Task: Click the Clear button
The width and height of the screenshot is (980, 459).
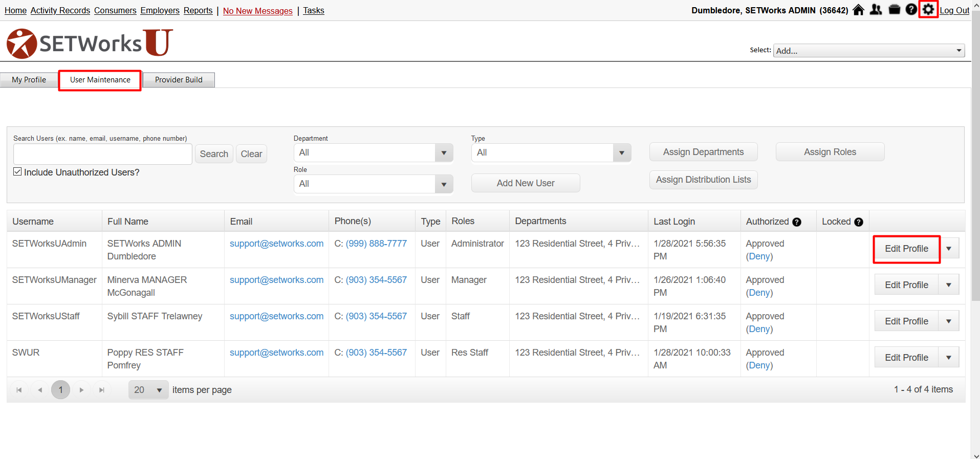Action: pyautogui.click(x=251, y=154)
